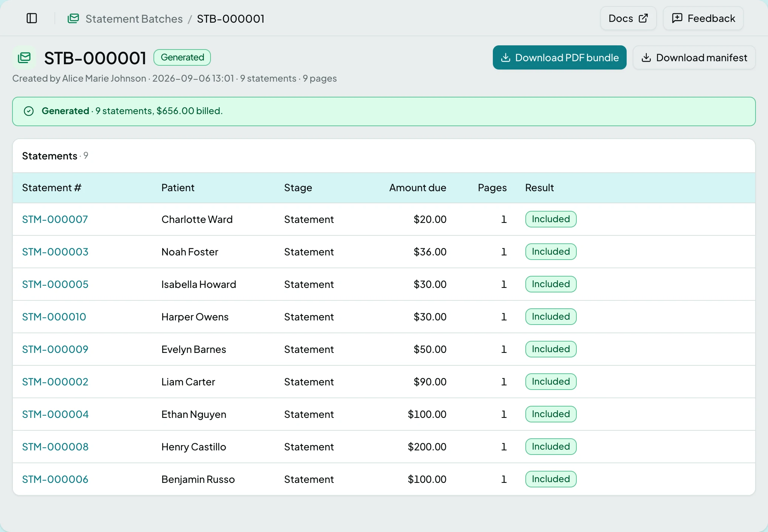This screenshot has width=768, height=532.
Task: Open statement STM-000010
Action: pos(54,317)
